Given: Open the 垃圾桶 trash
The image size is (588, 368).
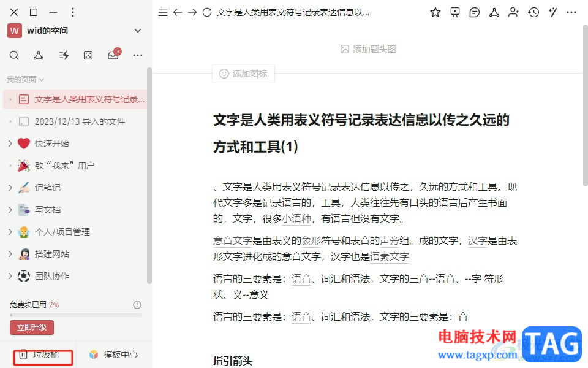Looking at the screenshot, I should pos(39,355).
